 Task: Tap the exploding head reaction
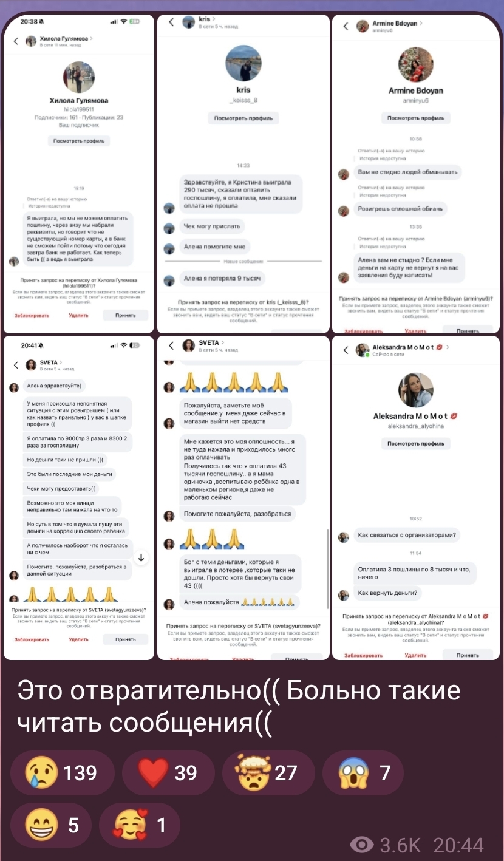268,772
